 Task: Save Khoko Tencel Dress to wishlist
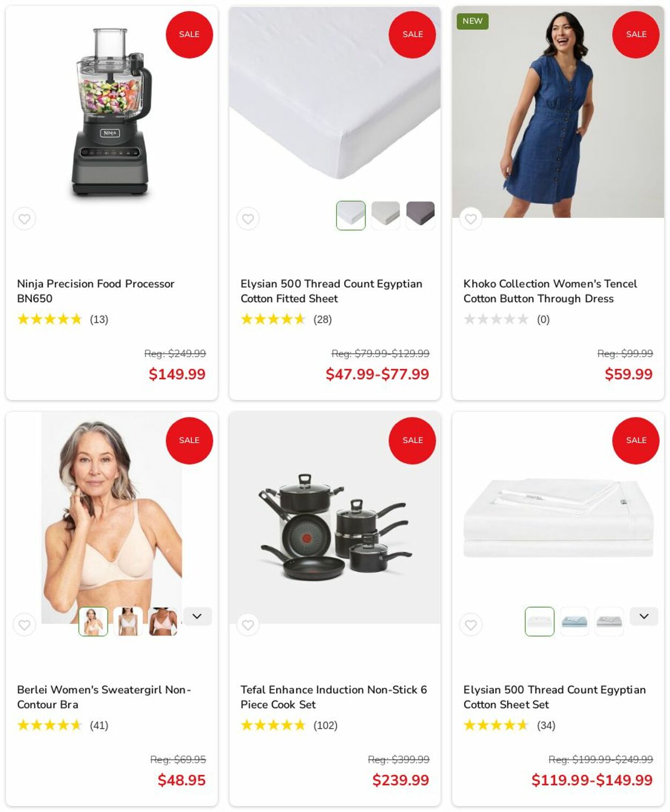click(x=471, y=219)
